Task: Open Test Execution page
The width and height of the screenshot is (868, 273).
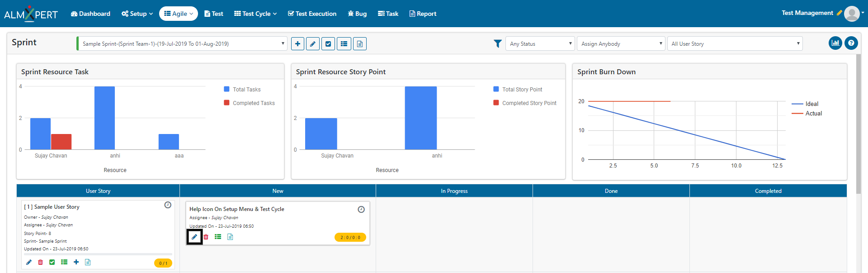Action: pyautogui.click(x=312, y=14)
